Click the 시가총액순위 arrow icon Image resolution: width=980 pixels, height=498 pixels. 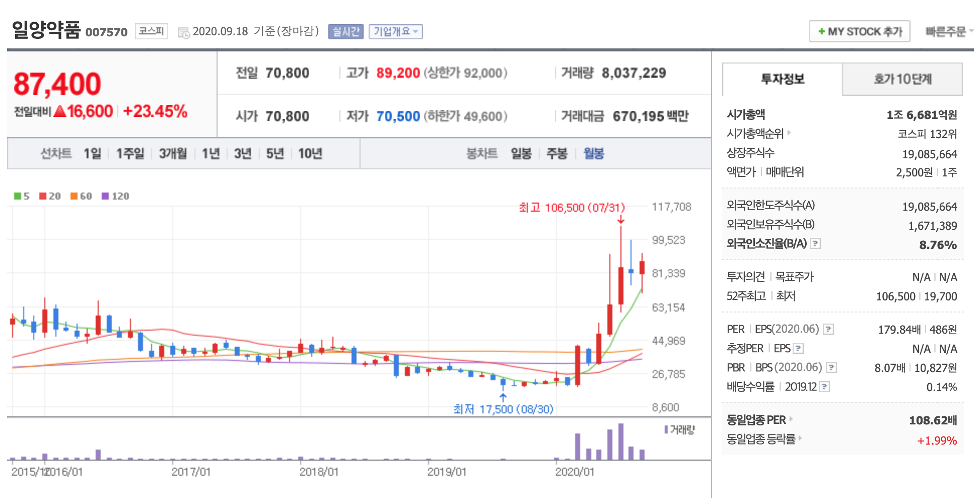coord(789,133)
